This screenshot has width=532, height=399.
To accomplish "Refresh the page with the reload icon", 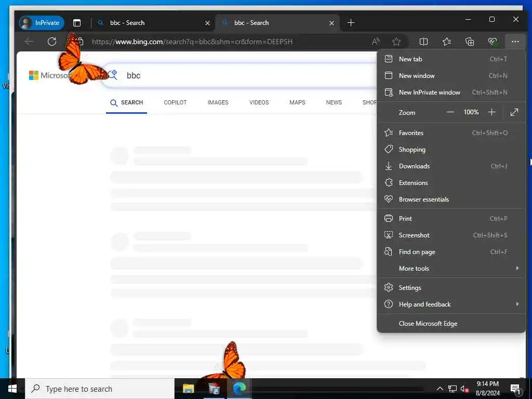I will pos(52,42).
